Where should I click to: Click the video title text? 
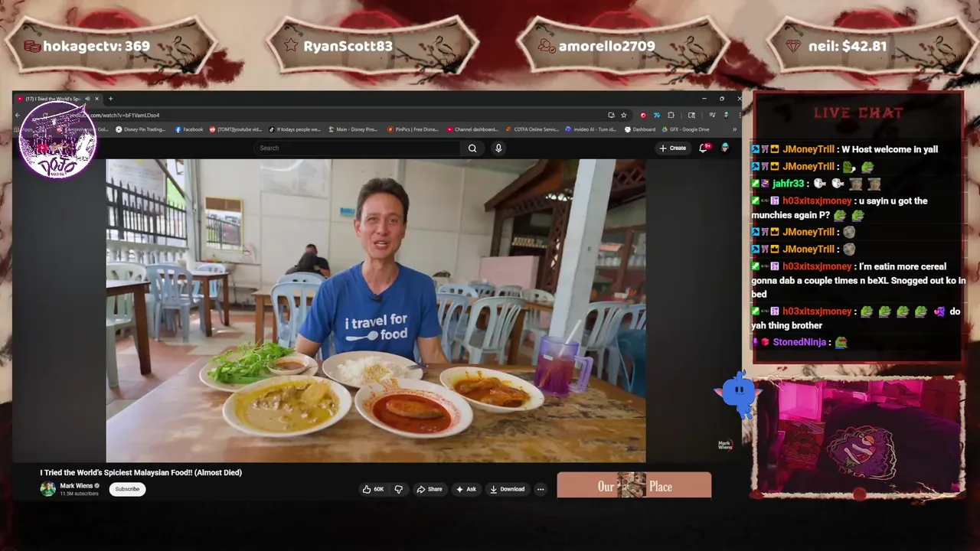(141, 472)
